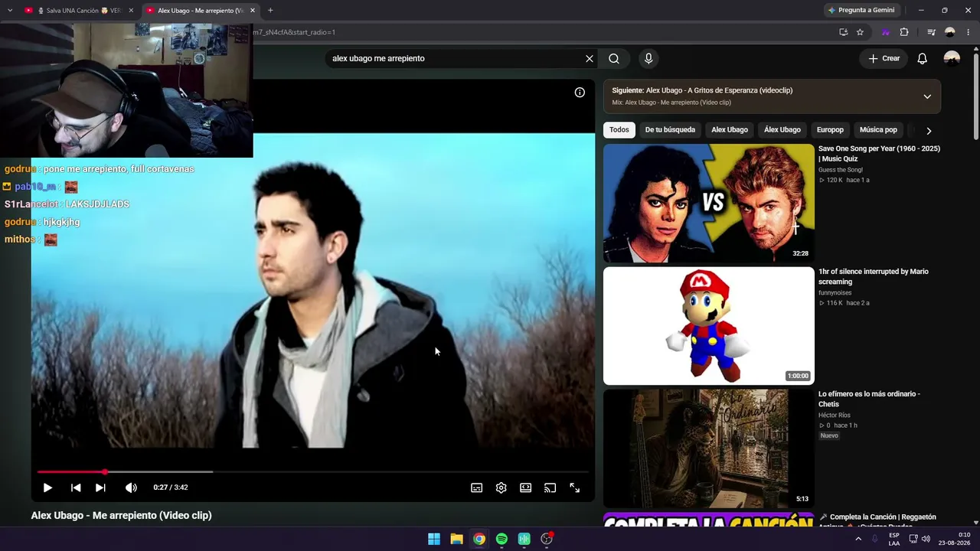Click the video title Alex Ubago - Me arrepiento

point(121,516)
